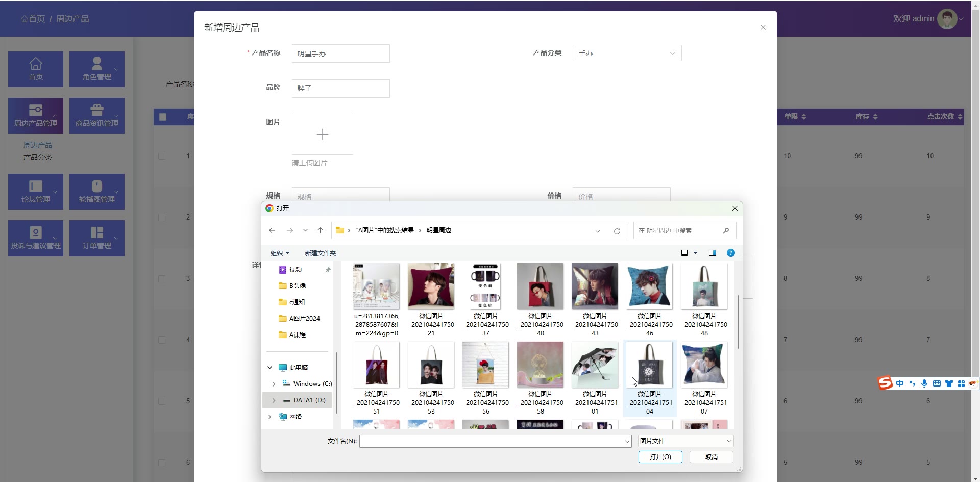Image resolution: width=980 pixels, height=482 pixels.
Task: Change the file view layout icon
Action: (684, 253)
